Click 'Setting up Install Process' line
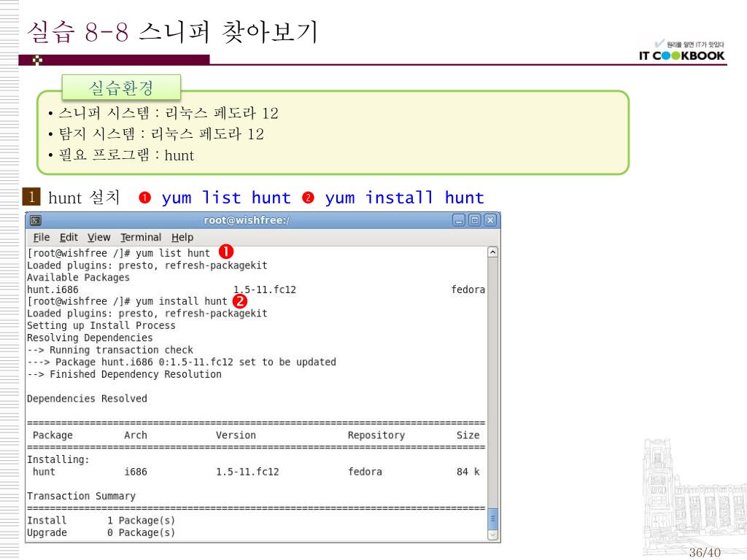 (101, 325)
